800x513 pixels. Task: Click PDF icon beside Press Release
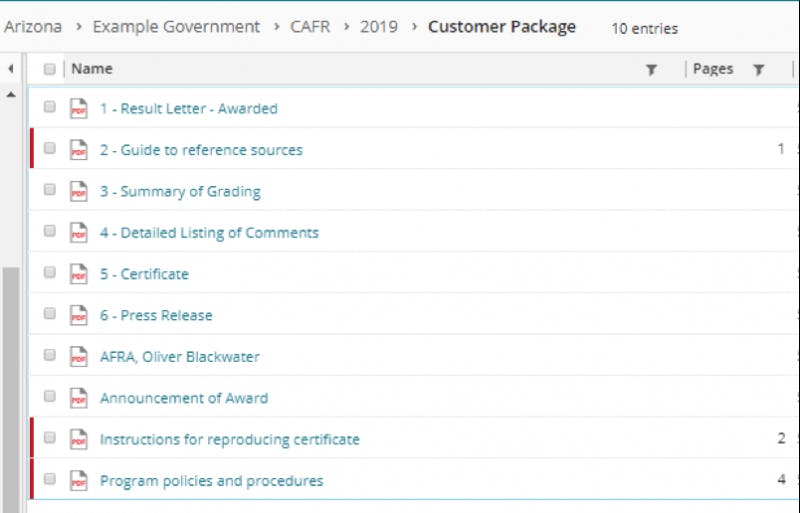(79, 315)
